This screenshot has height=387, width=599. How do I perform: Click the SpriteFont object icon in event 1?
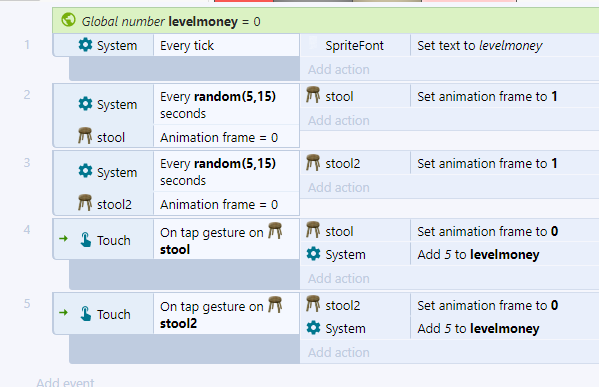[x=313, y=44]
